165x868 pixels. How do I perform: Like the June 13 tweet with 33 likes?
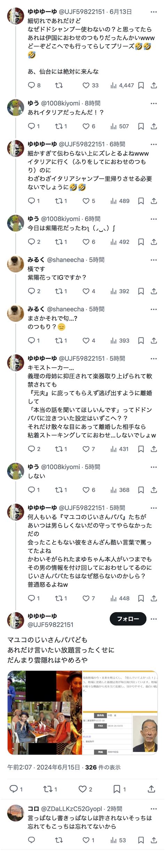(x=90, y=85)
